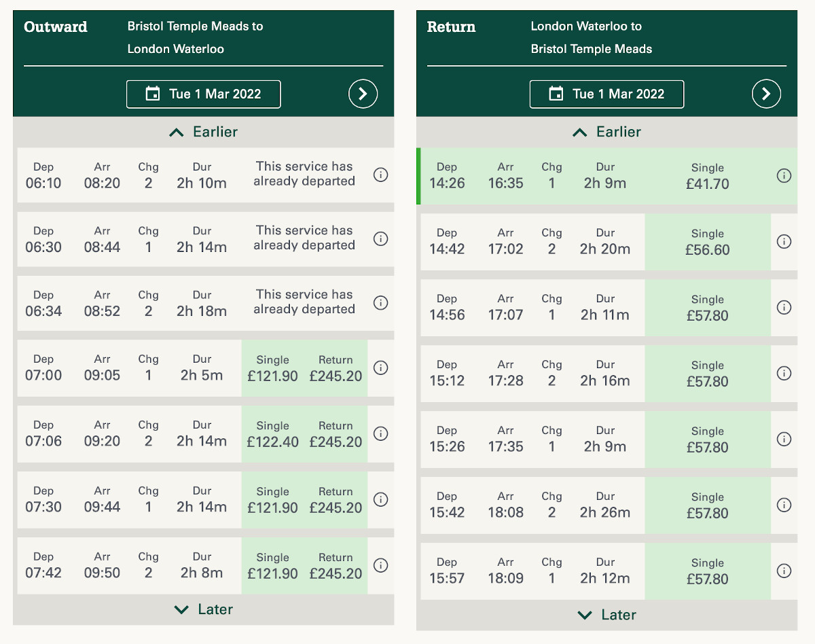Open info for the 06:10 outward service
This screenshot has height=644, width=815.
(x=381, y=175)
